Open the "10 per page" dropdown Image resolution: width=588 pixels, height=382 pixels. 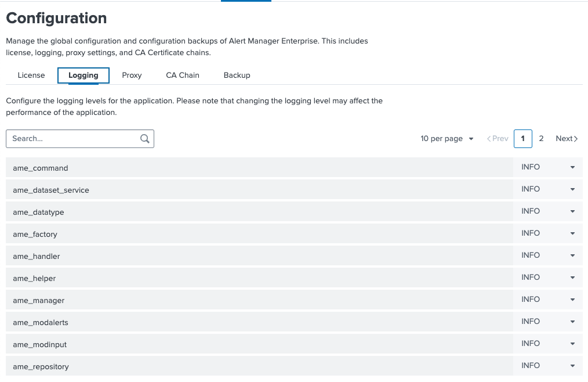tap(447, 139)
